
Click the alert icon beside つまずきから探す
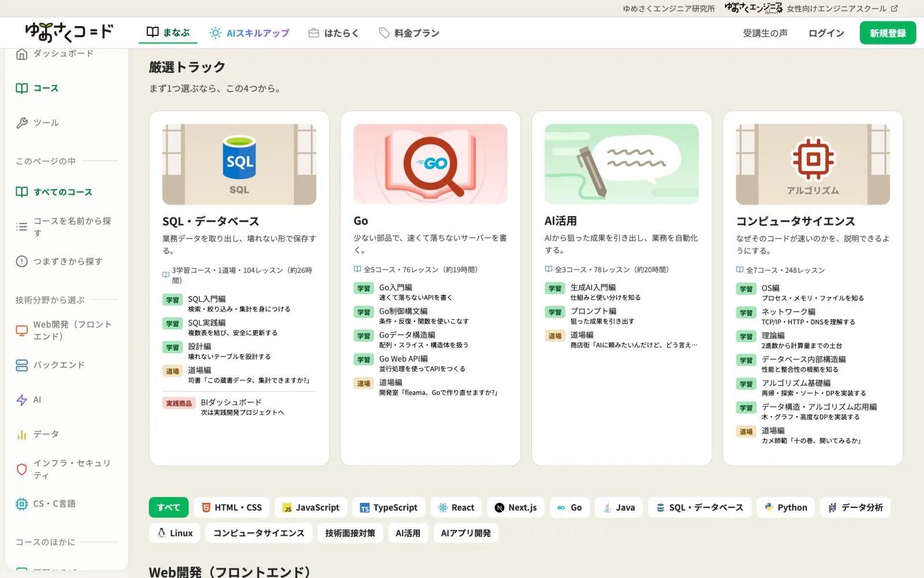click(x=21, y=261)
